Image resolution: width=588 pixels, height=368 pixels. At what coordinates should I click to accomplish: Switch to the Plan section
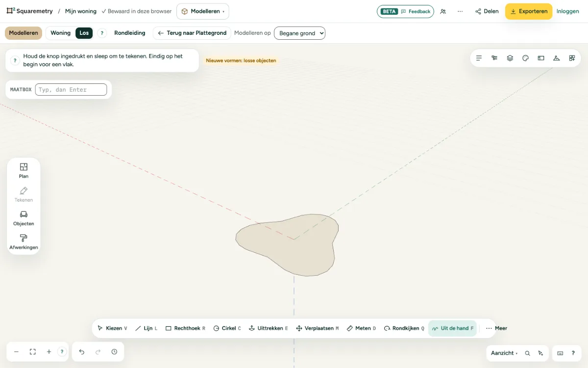[24, 171]
